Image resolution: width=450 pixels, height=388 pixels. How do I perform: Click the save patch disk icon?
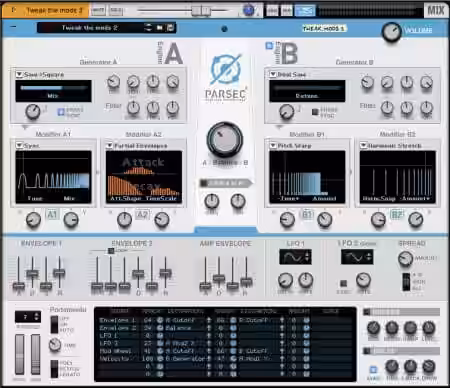click(x=170, y=28)
